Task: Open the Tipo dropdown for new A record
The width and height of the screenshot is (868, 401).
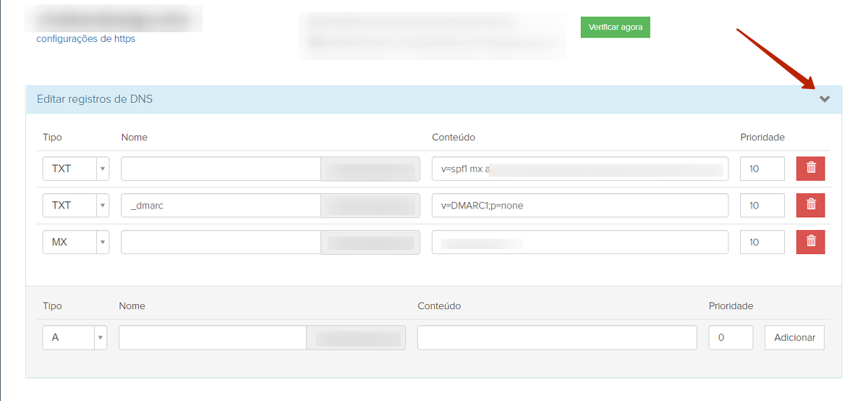Action: click(x=75, y=337)
